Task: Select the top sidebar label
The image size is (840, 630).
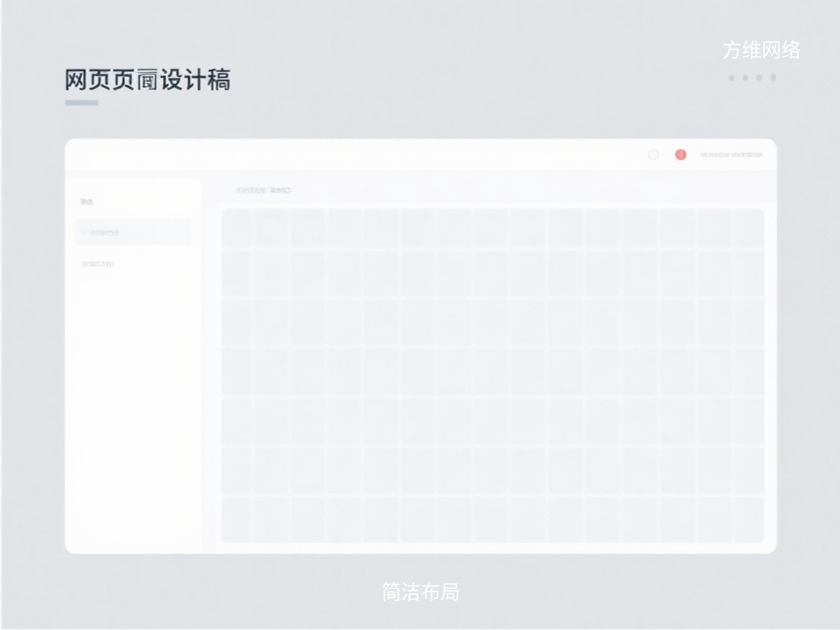Action: point(86,202)
